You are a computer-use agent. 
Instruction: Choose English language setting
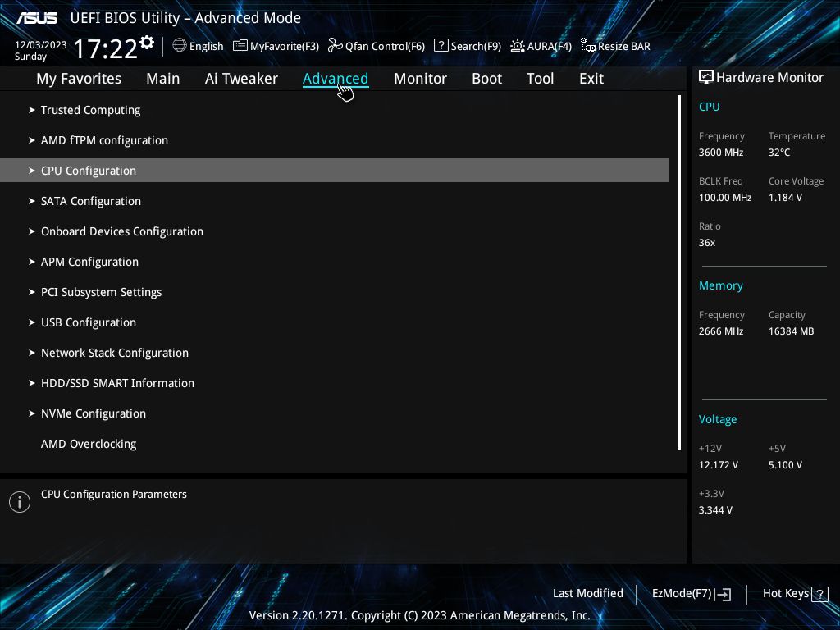pos(206,47)
